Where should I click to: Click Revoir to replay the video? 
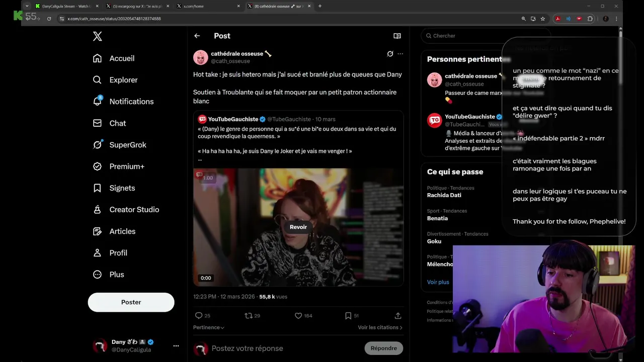[x=298, y=227]
